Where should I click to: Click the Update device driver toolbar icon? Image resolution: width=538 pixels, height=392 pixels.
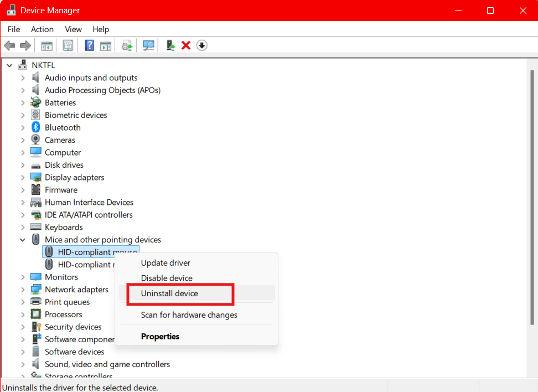click(127, 45)
